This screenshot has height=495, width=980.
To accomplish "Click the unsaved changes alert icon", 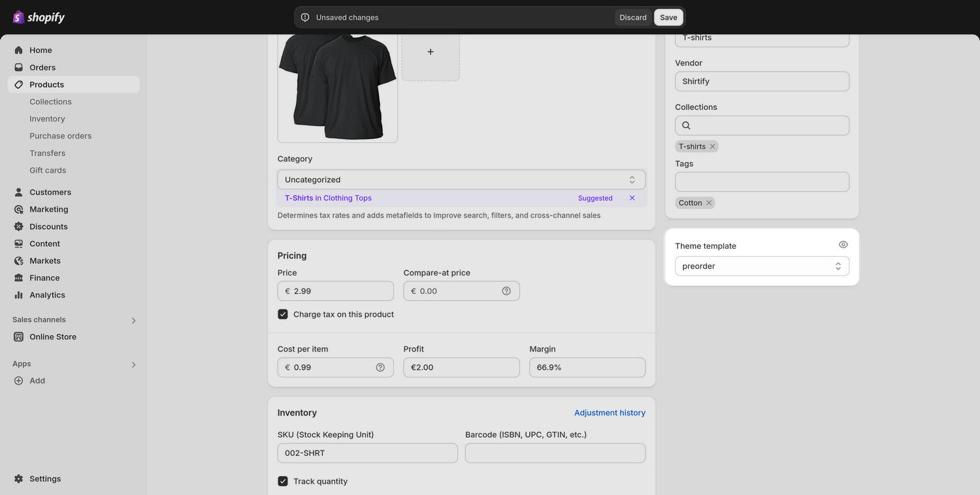I will pos(305,18).
